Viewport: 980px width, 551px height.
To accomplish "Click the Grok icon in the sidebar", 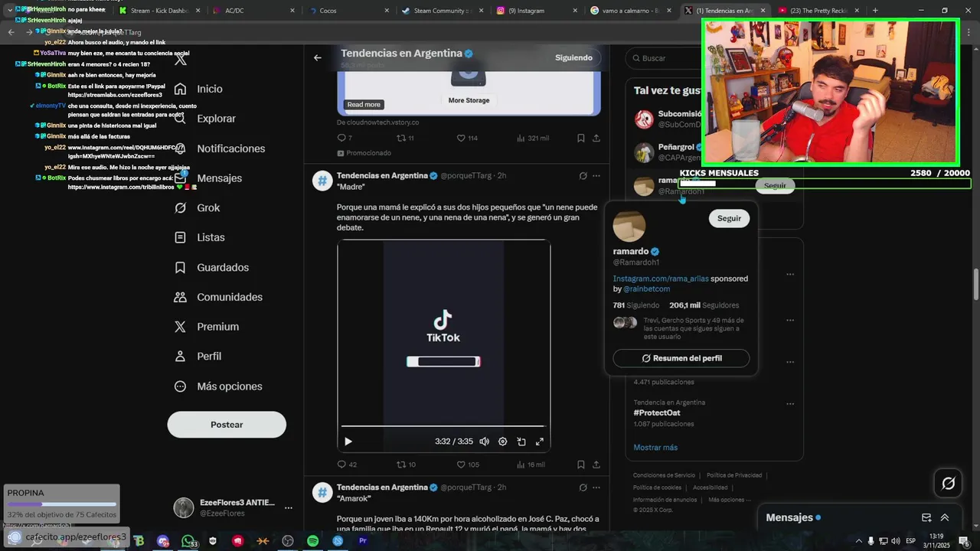I will [x=181, y=208].
